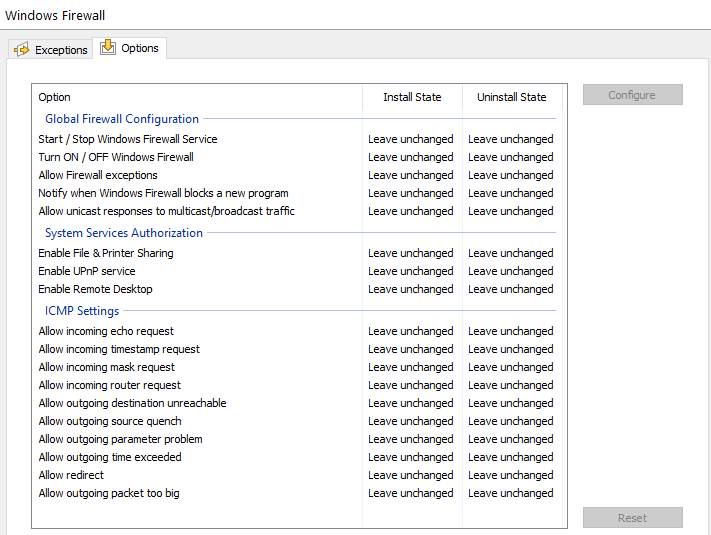This screenshot has width=711, height=535.
Task: Select Enable UPnP service row
Action: pos(297,271)
